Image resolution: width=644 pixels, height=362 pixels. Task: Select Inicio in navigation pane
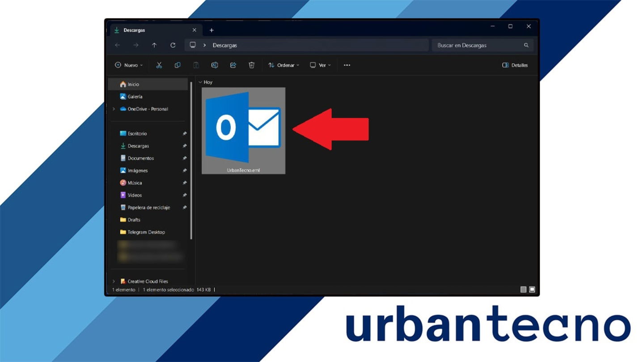[148, 84]
